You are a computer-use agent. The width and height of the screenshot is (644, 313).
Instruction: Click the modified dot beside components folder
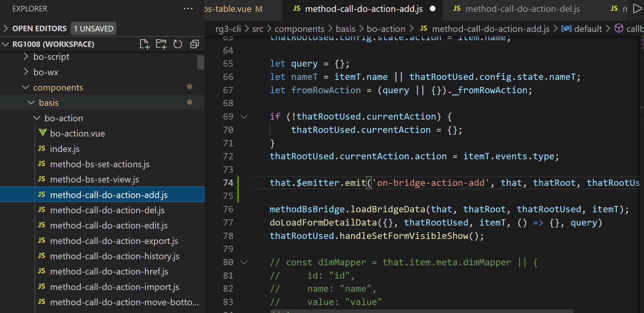[x=190, y=87]
